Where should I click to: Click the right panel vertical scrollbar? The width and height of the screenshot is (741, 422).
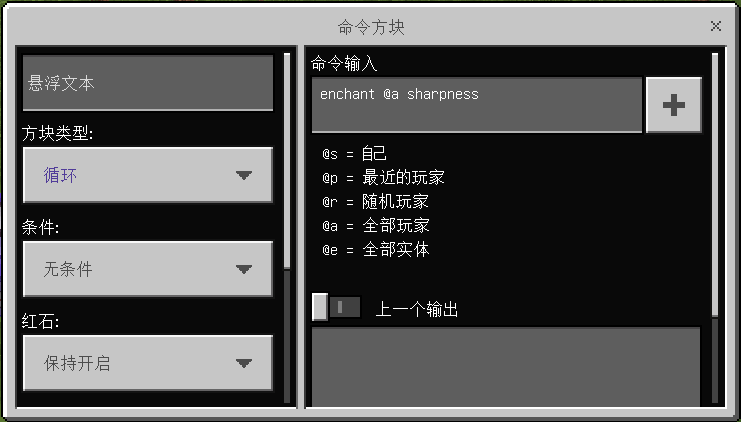715,184
